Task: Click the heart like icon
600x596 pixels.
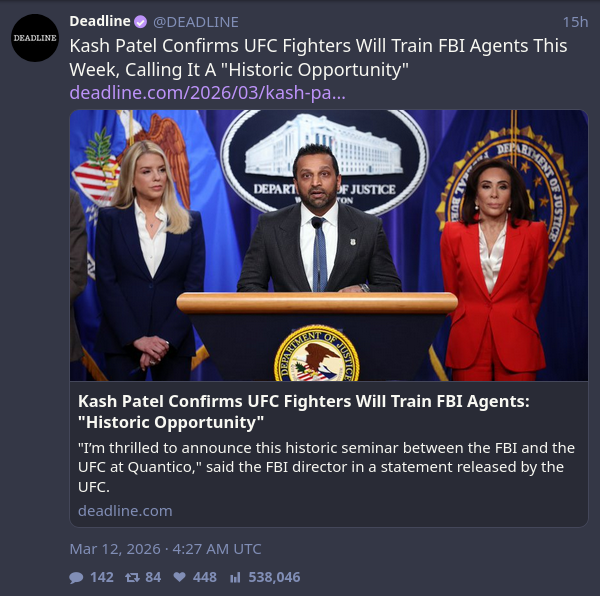Action: 179,577
